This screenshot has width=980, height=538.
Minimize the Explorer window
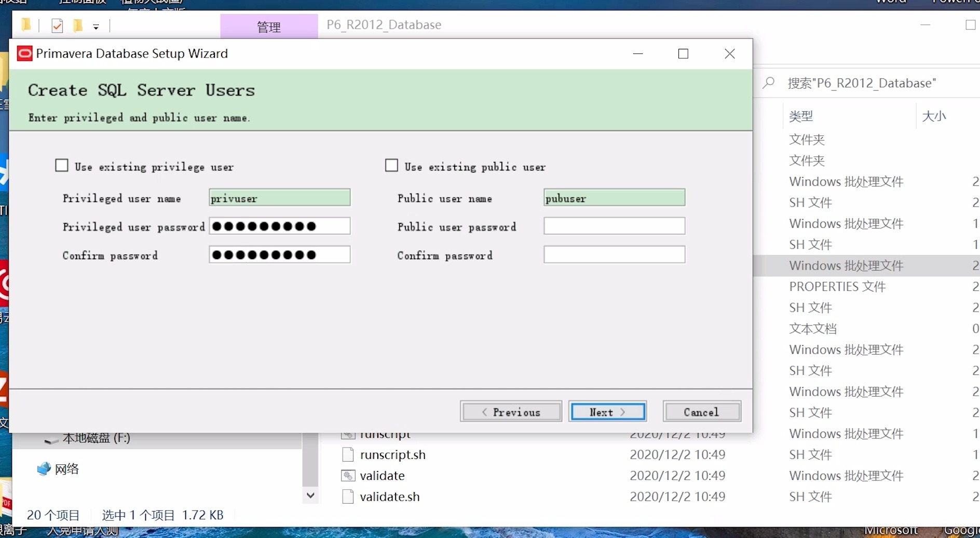click(x=925, y=24)
